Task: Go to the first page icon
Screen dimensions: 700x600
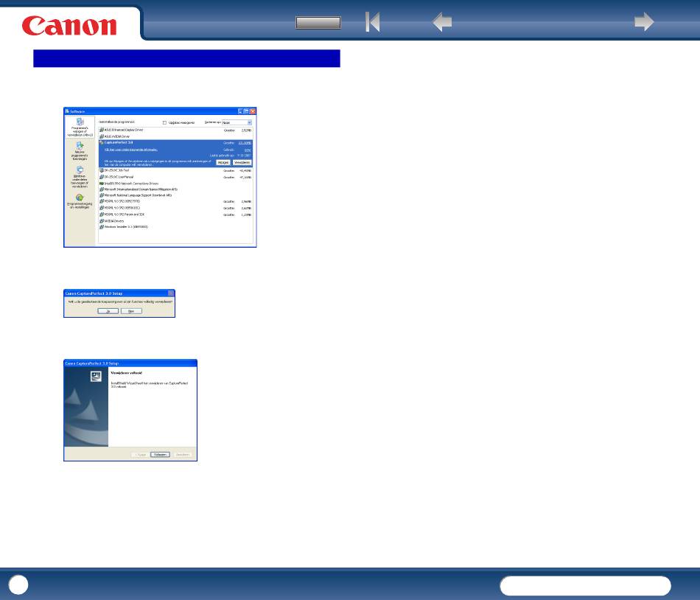Action: click(372, 22)
